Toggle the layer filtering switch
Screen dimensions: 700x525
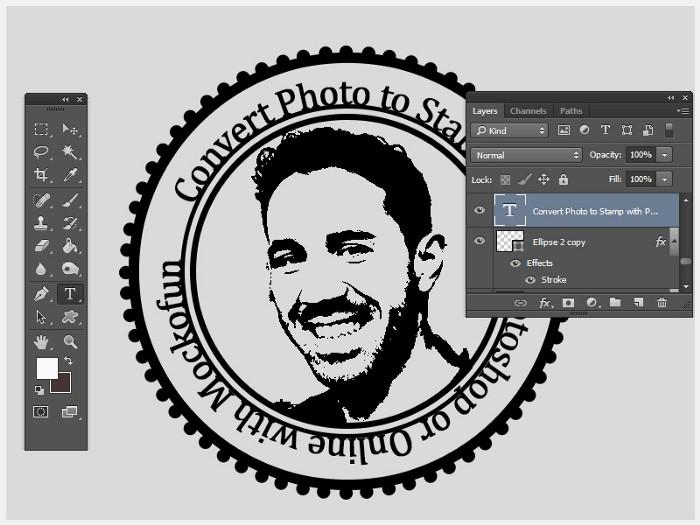(x=669, y=130)
